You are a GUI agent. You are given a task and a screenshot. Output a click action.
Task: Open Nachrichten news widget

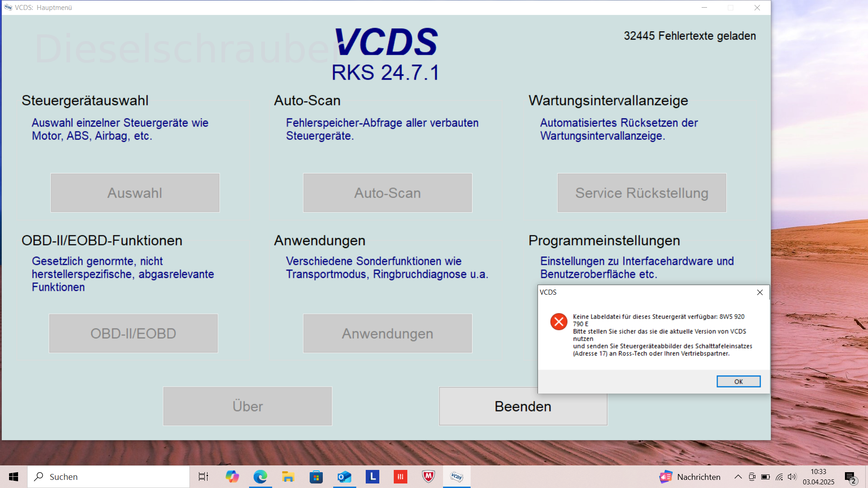coord(690,477)
